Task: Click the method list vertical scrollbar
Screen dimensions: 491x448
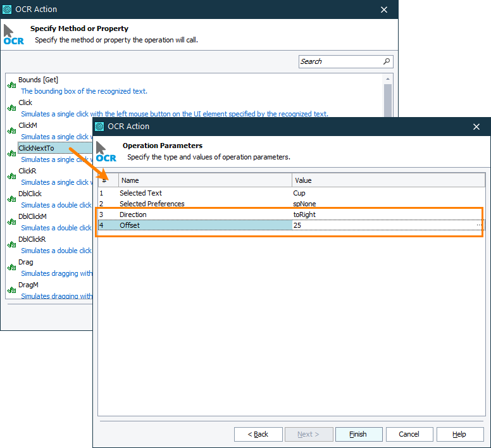Action: 388,101
